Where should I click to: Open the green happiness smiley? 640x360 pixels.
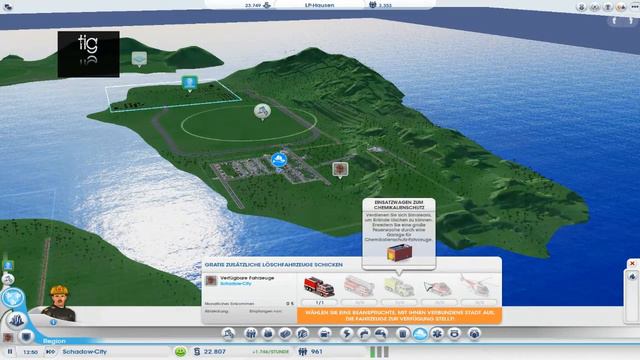180,351
